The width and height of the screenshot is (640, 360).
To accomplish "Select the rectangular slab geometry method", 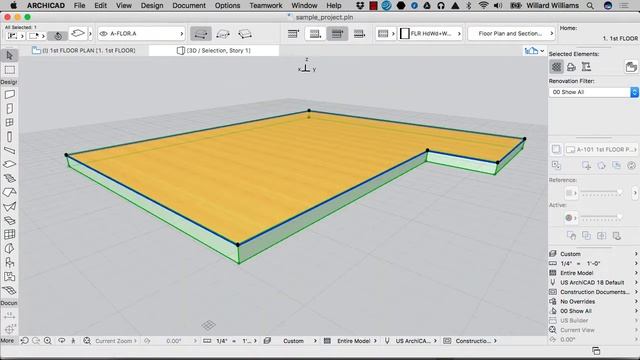I will [x=223, y=34].
